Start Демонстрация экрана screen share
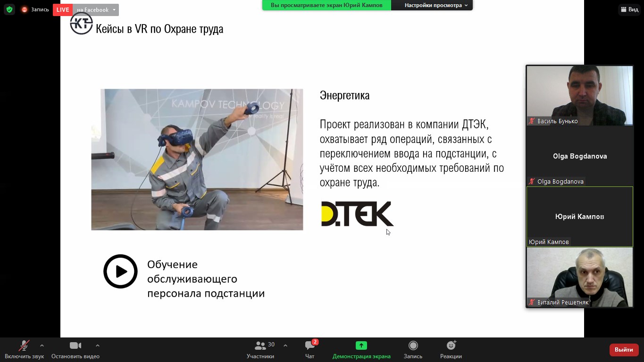Viewport: 644px width, 362px height. 361,350
